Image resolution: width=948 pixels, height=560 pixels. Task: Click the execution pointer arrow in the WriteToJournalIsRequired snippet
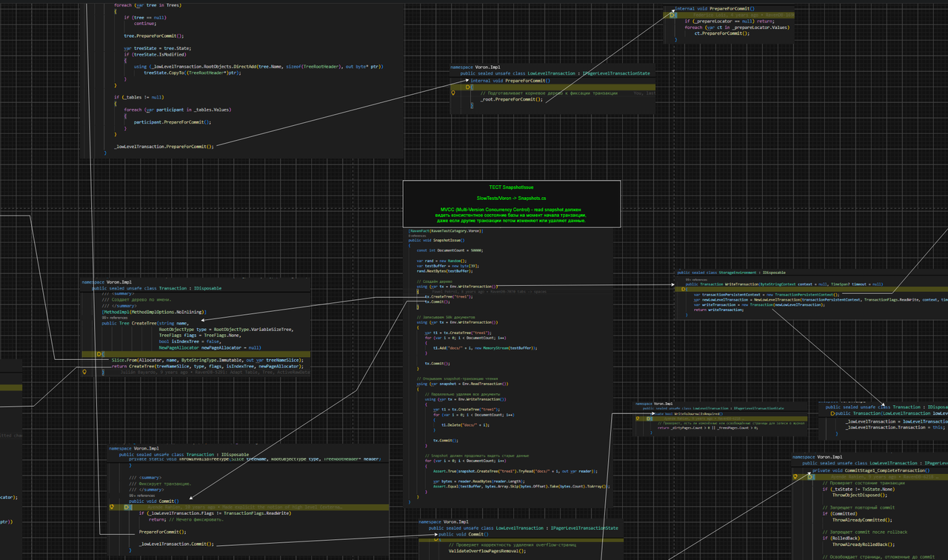[x=650, y=420]
